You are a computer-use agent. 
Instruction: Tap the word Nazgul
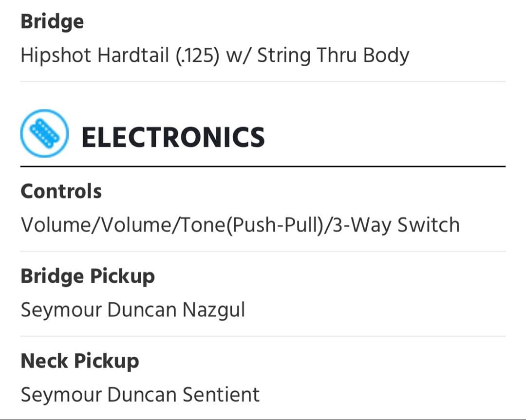[213, 310]
